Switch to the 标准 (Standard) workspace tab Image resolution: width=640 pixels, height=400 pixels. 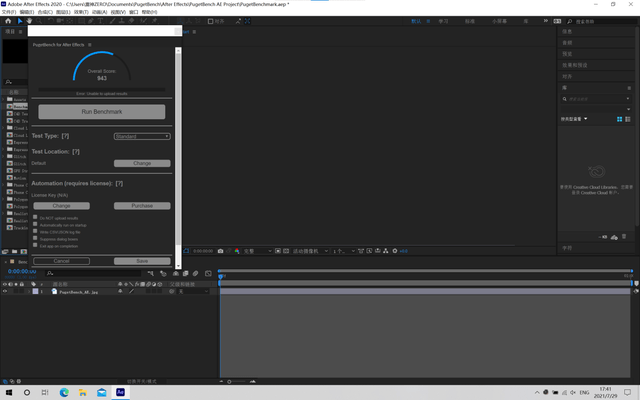click(x=470, y=21)
